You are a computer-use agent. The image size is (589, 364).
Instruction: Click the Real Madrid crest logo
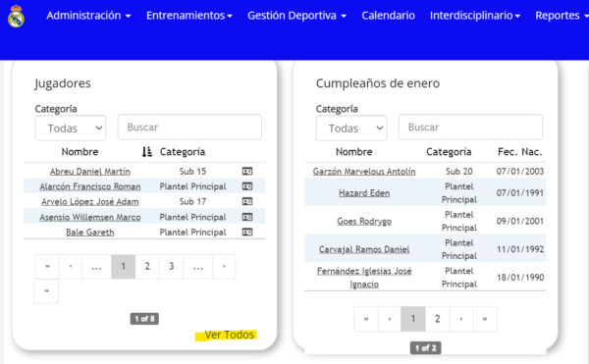click(16, 16)
